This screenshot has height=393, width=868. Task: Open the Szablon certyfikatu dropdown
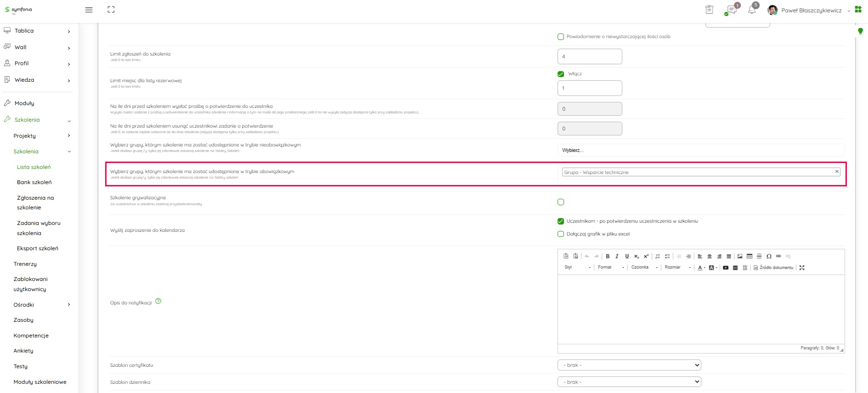click(x=629, y=365)
